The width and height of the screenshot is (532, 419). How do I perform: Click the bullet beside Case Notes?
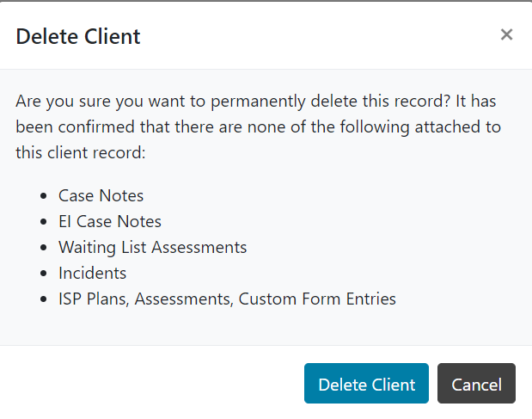42,196
